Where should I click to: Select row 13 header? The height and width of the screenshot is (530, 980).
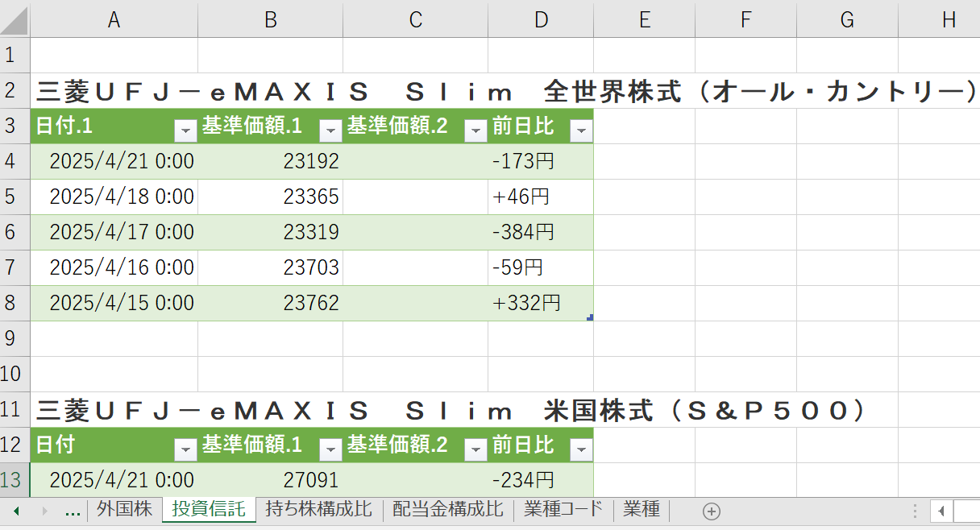pos(15,480)
